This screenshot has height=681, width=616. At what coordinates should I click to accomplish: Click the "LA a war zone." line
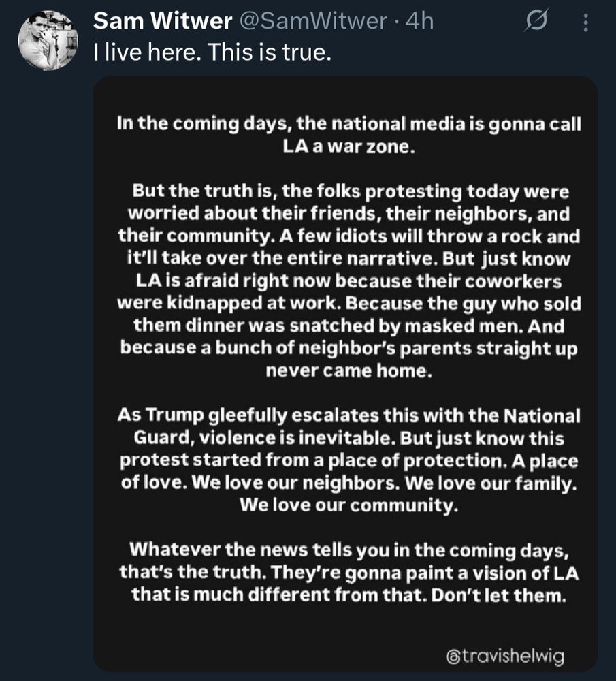[347, 146]
